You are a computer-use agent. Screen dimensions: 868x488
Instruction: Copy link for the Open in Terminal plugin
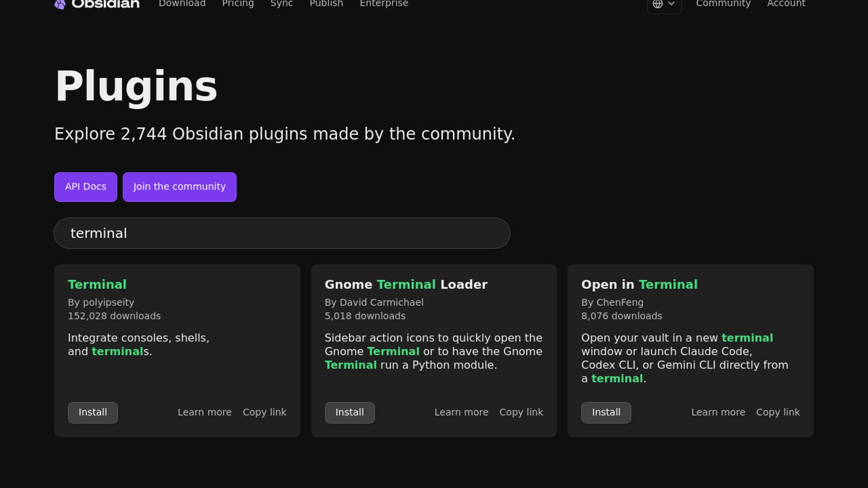point(778,413)
